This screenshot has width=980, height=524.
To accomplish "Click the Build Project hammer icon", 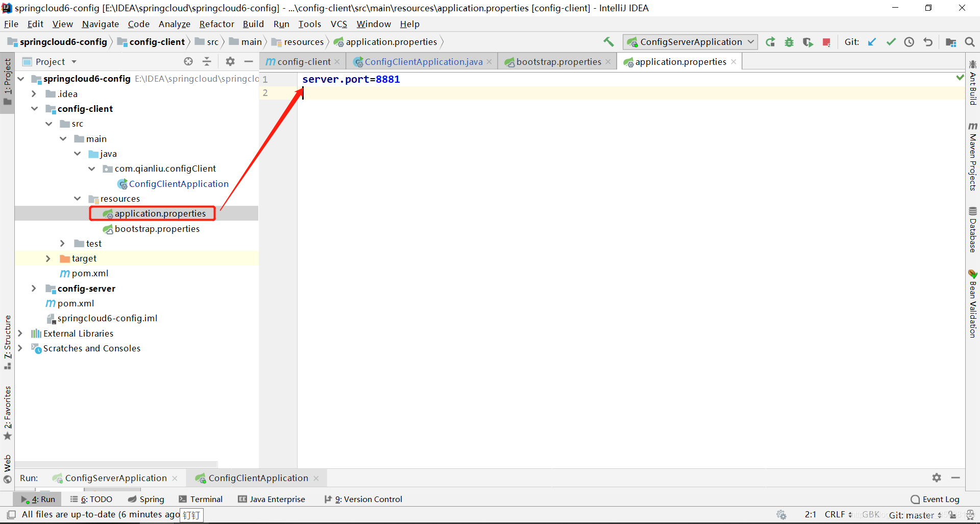I will pos(608,42).
